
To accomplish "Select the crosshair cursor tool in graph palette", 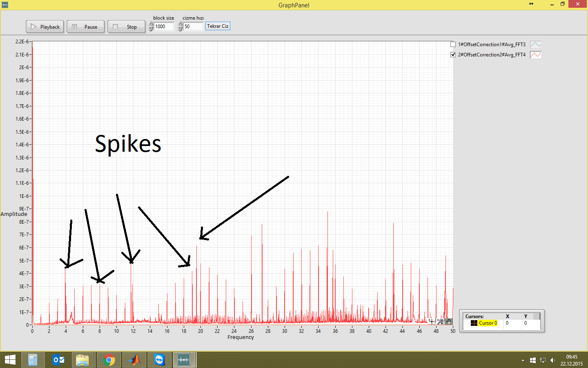I will (432, 321).
